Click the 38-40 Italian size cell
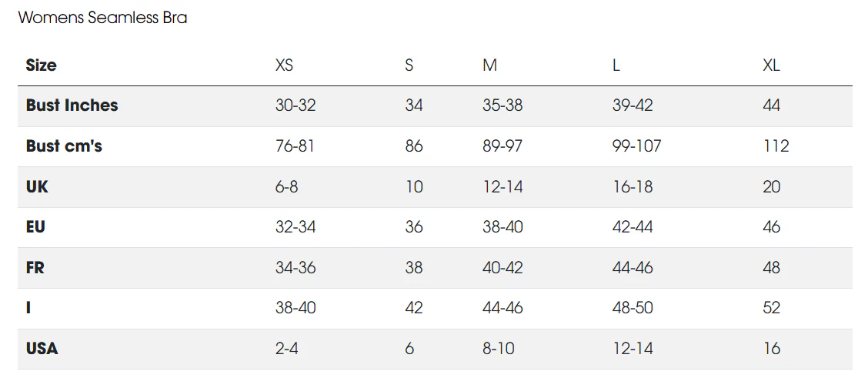868x388 pixels. (x=295, y=308)
